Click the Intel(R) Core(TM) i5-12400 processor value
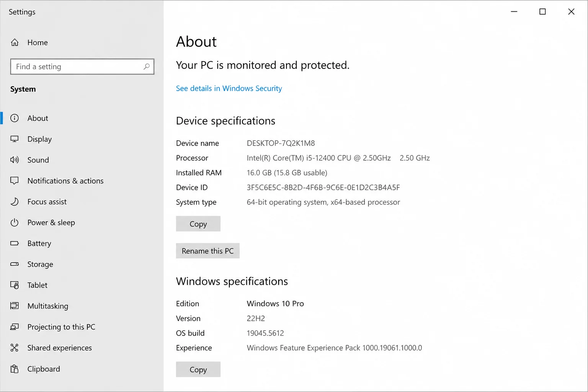This screenshot has height=392, width=588. [x=319, y=158]
